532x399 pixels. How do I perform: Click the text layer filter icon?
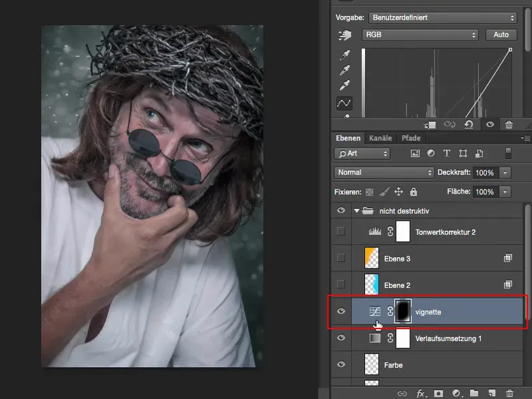coord(446,154)
